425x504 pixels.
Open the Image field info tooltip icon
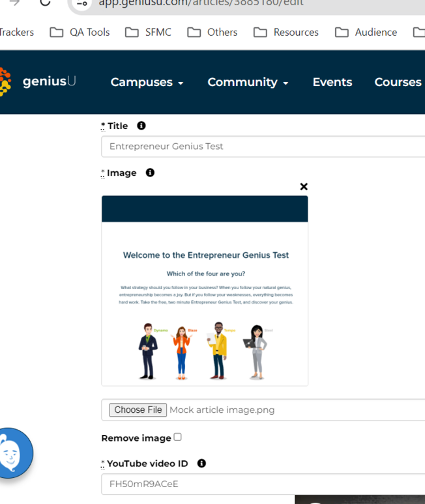[x=150, y=173]
